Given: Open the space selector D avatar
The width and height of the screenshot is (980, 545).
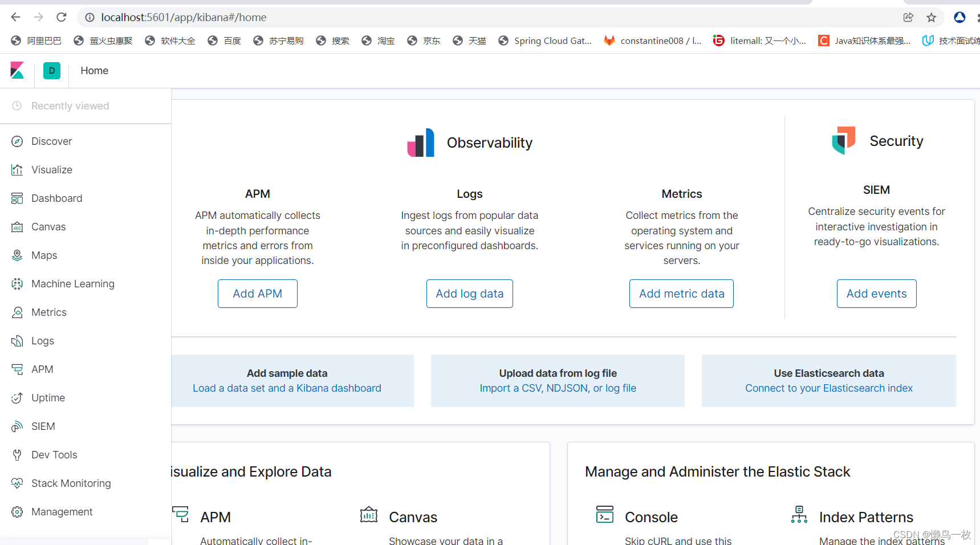Looking at the screenshot, I should (52, 71).
